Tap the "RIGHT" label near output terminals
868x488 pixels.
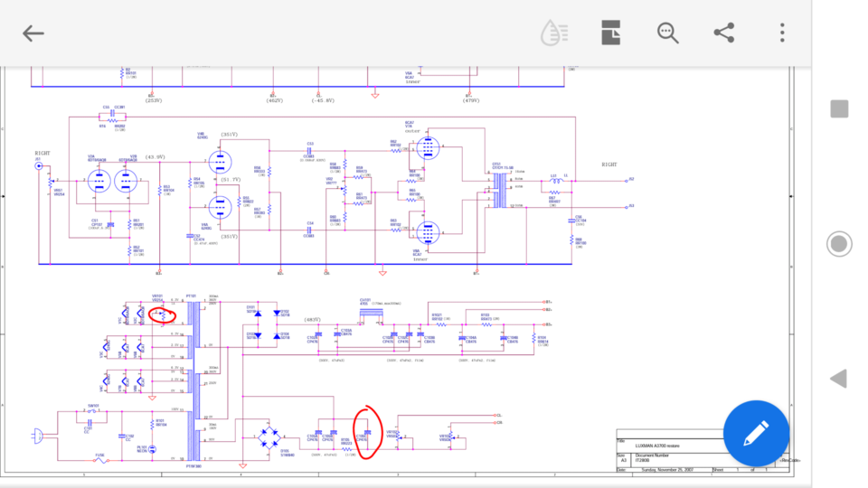tap(609, 164)
